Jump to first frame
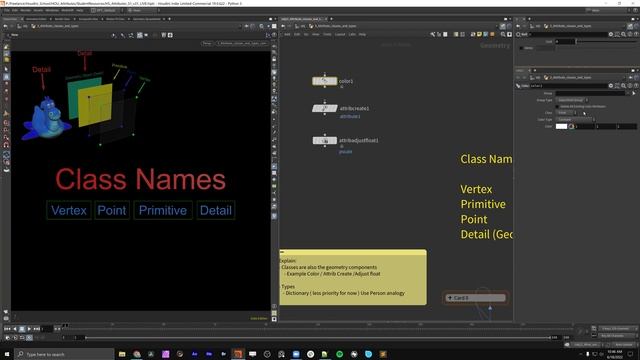 point(7,329)
